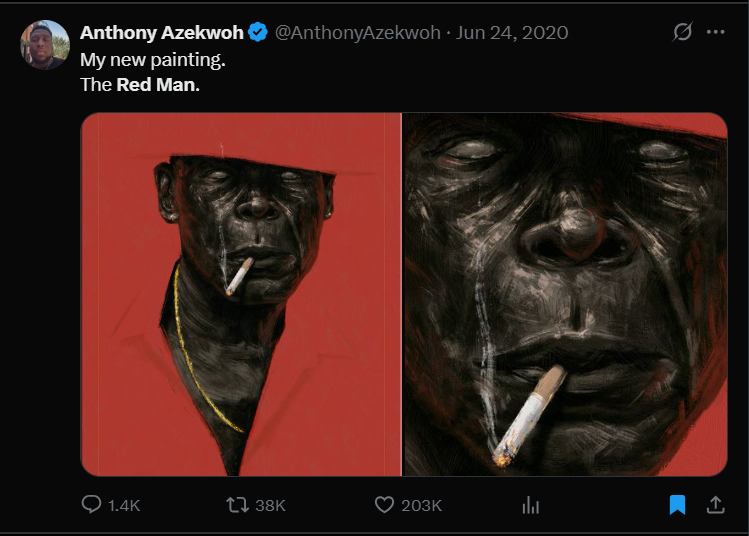Click the Grok slashed-circle icon
Screen dimensions: 749x536
point(682,32)
